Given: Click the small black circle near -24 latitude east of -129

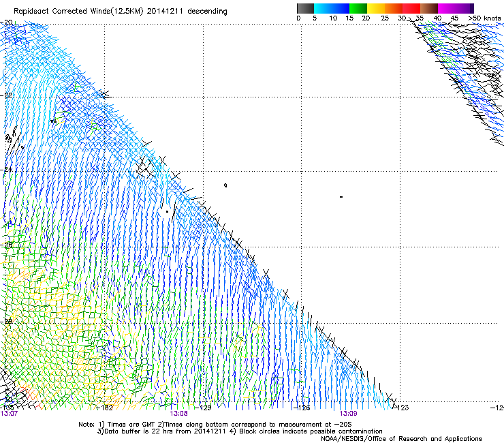Looking at the screenshot, I should pyautogui.click(x=225, y=185).
